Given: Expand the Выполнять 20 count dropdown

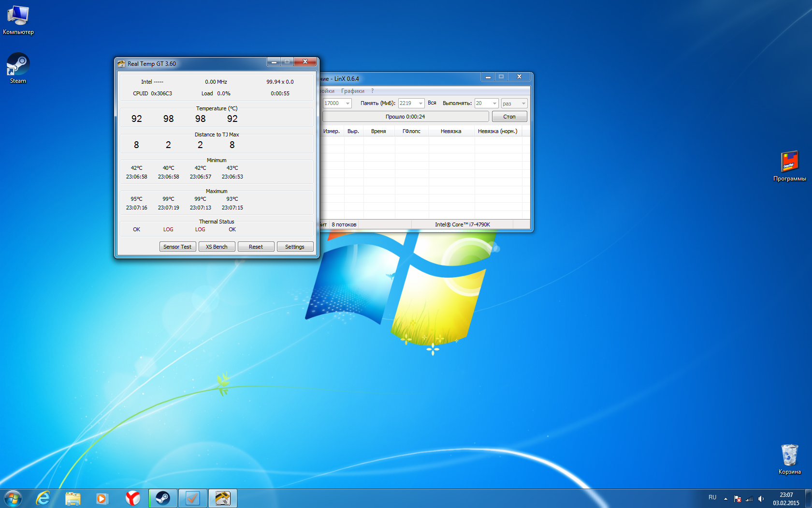Looking at the screenshot, I should click(x=494, y=104).
